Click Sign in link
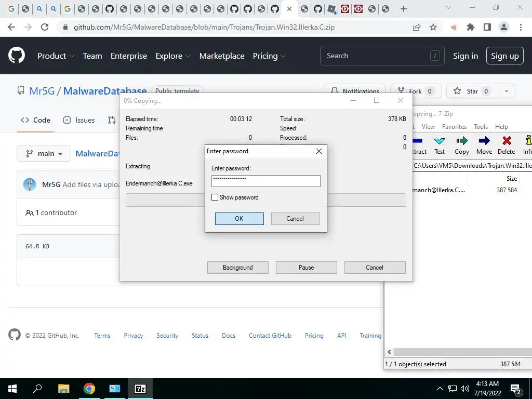532x399 pixels. pos(465,56)
